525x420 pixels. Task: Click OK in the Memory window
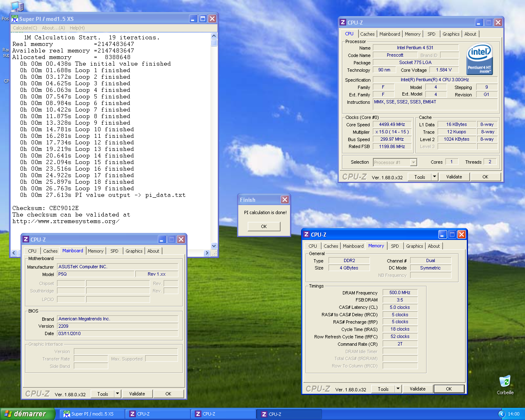(449, 389)
